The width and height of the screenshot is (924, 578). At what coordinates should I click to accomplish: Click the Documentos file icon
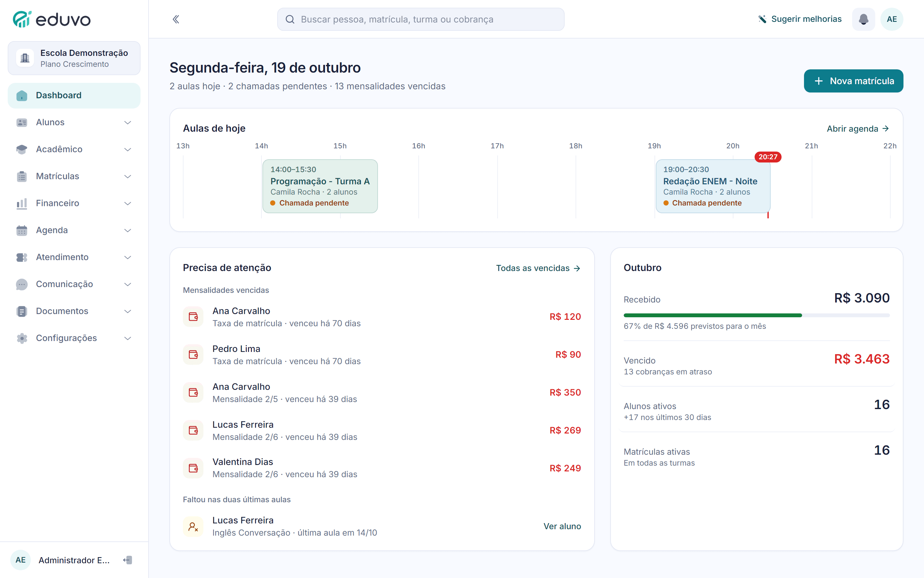(22, 311)
